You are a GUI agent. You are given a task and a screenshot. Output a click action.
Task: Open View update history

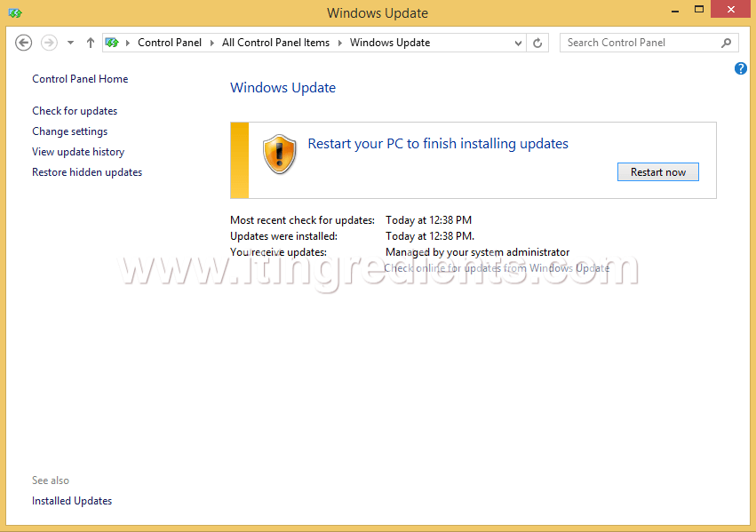click(77, 151)
